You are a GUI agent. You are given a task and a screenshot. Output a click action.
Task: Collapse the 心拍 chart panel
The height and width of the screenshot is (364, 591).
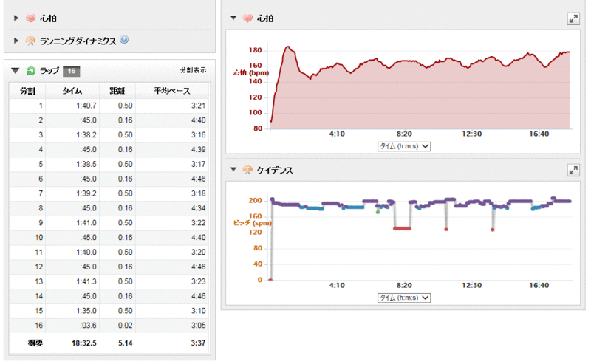click(x=233, y=18)
